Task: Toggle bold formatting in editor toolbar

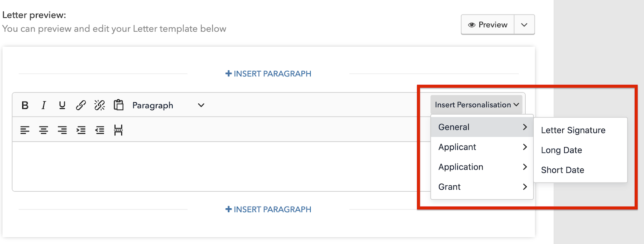Action: (25, 105)
